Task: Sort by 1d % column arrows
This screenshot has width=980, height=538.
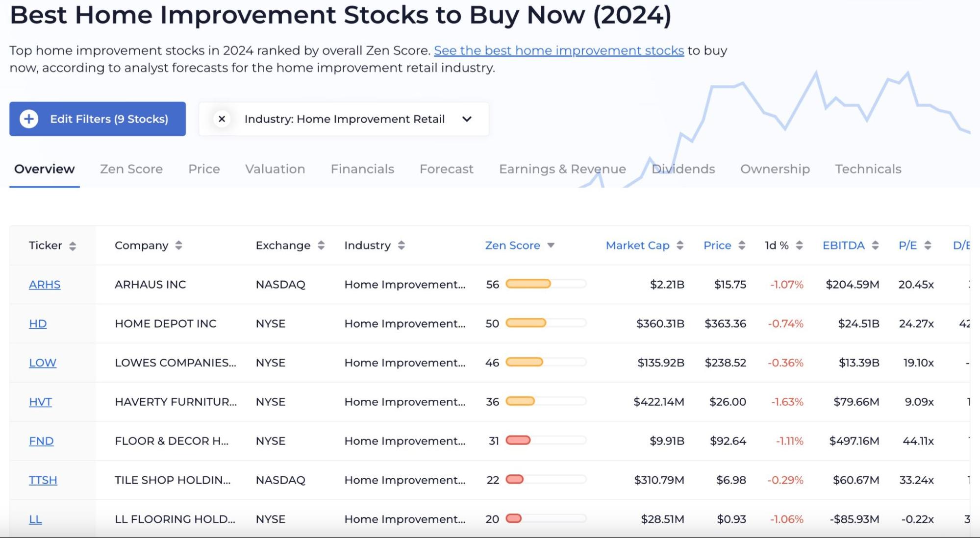Action: click(x=799, y=245)
